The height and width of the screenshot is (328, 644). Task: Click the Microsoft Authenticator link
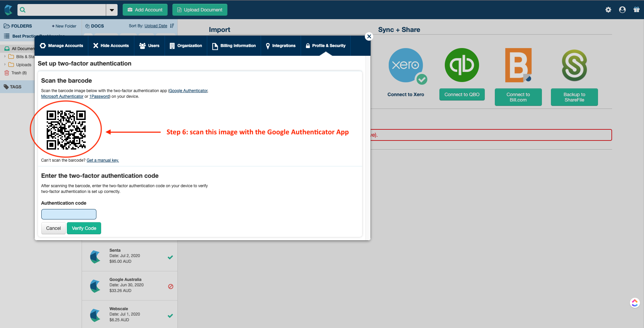click(x=62, y=96)
